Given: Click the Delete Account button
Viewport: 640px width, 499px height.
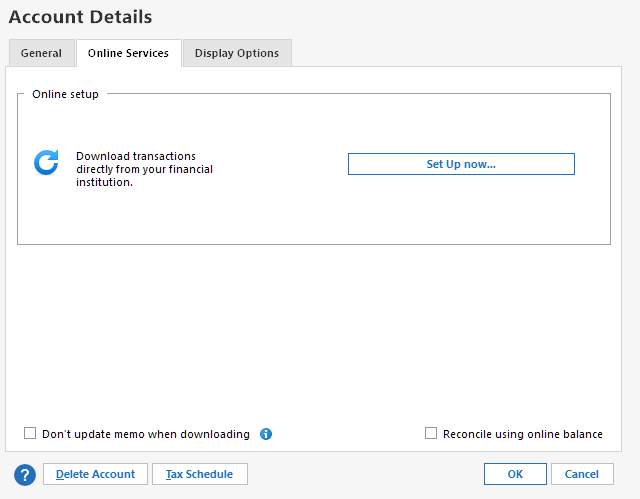Looking at the screenshot, I should click(x=95, y=474).
